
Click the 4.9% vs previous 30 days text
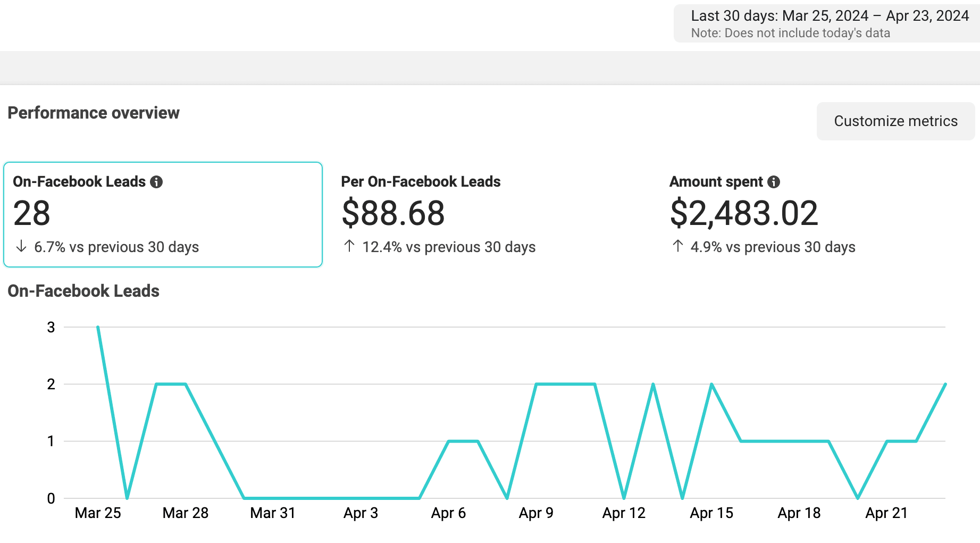773,247
